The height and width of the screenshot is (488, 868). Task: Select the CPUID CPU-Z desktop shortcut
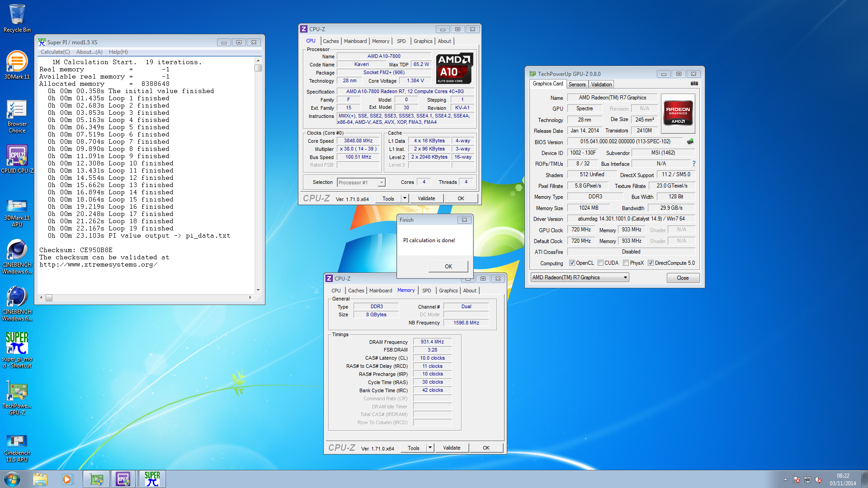17,159
